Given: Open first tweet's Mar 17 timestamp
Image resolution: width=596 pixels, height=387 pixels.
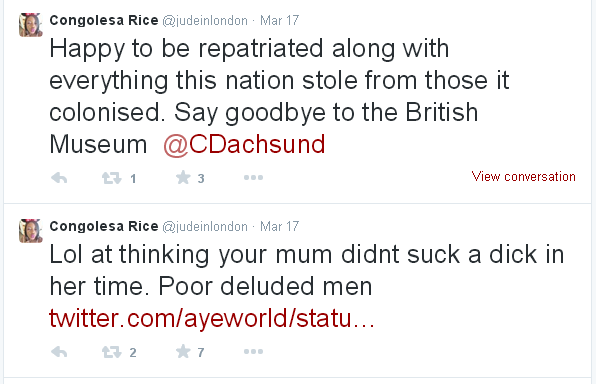Looking at the screenshot, I should pyautogui.click(x=279, y=20).
